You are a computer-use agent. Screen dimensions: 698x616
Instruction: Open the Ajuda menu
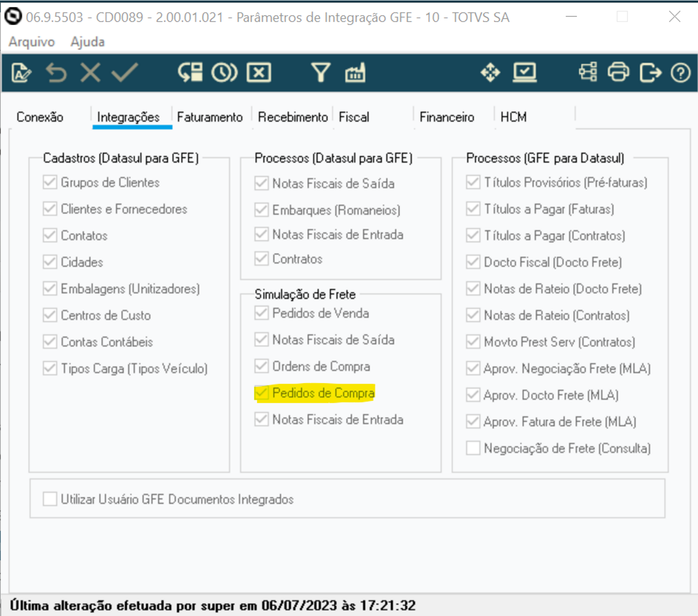pos(88,42)
